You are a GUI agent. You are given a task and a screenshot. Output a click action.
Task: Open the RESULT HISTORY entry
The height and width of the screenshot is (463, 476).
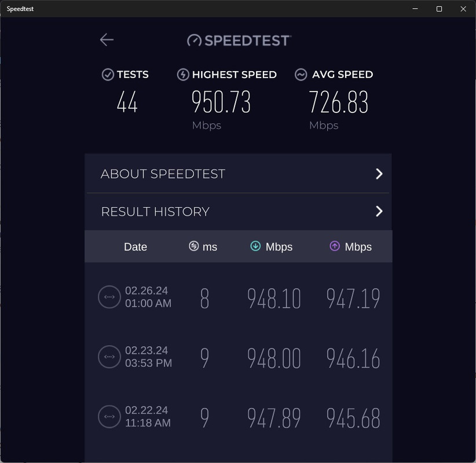(x=238, y=211)
